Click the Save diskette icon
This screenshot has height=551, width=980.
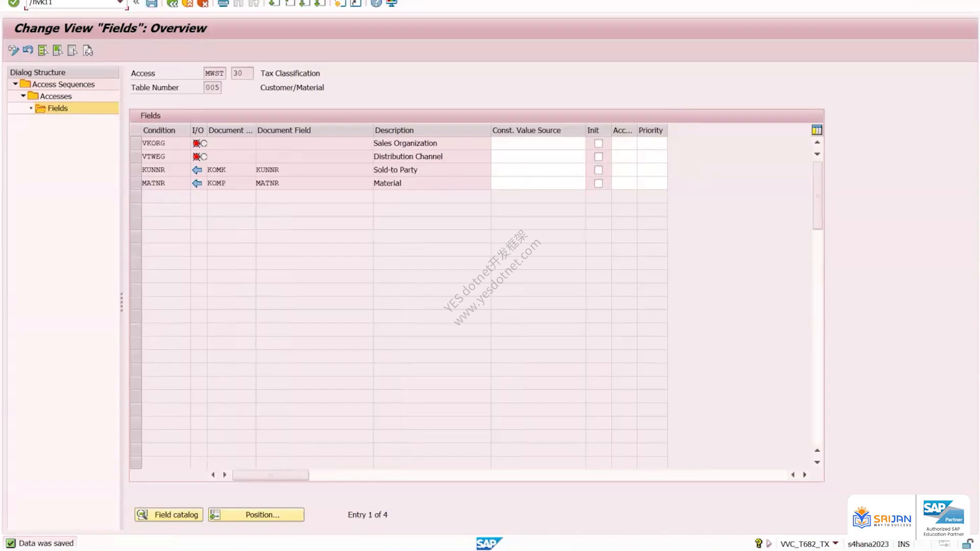(152, 3)
